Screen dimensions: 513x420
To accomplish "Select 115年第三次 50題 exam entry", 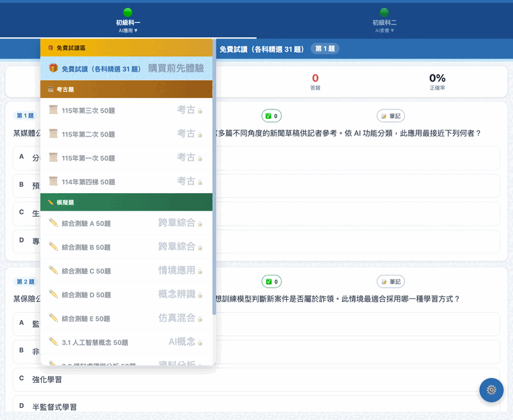I will 126,110.
